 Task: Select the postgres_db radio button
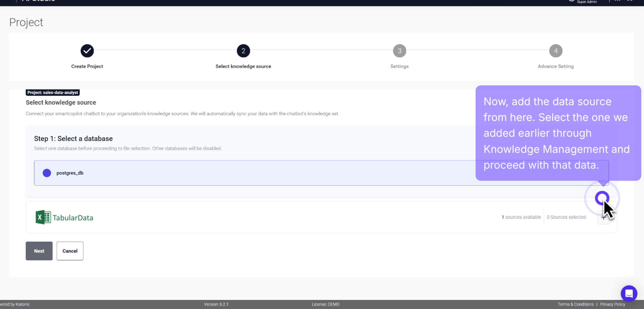(47, 173)
